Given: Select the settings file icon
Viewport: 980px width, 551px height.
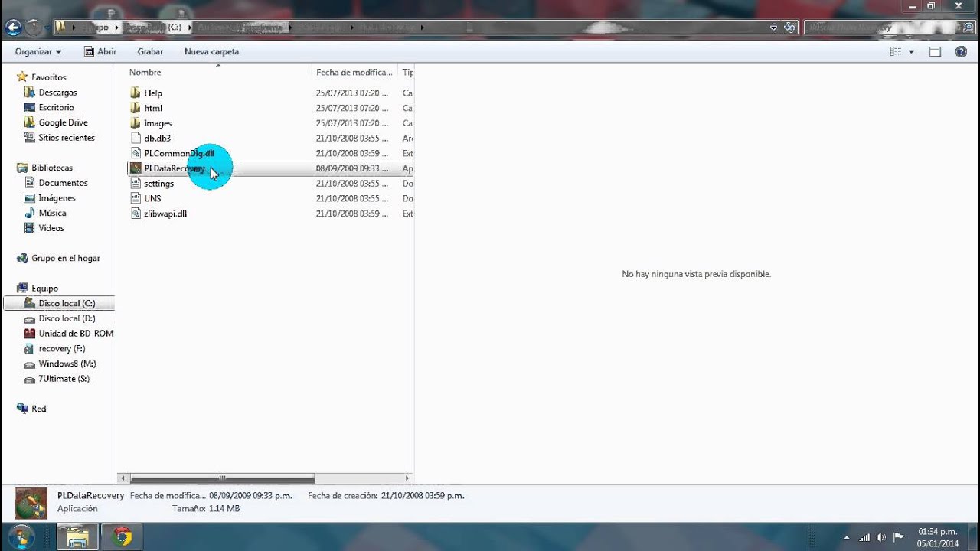Looking at the screenshot, I should pyautogui.click(x=136, y=183).
